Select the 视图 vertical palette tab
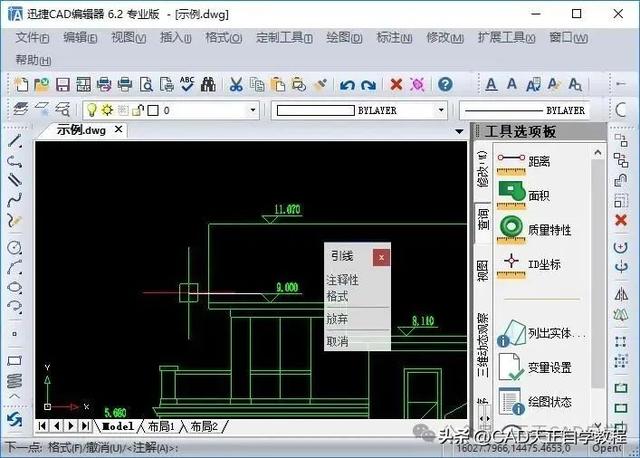This screenshot has width=640, height=458. (483, 270)
